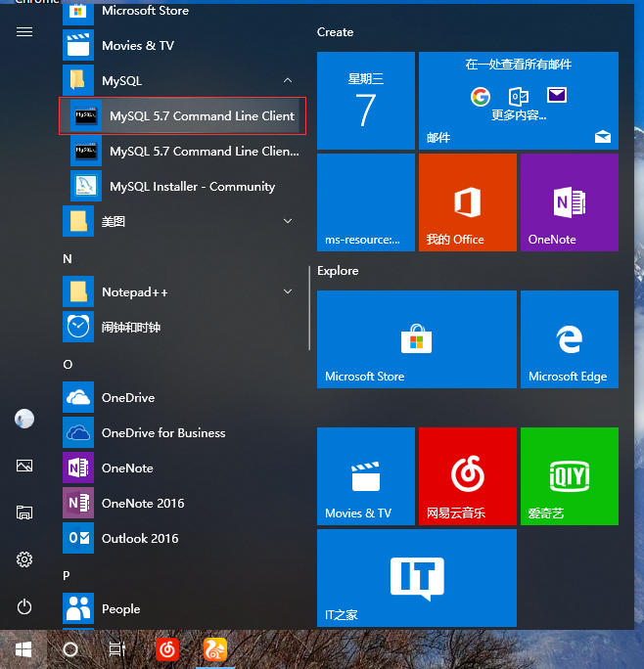Open the 我的 Office tile
The image size is (644, 669).
(467, 202)
